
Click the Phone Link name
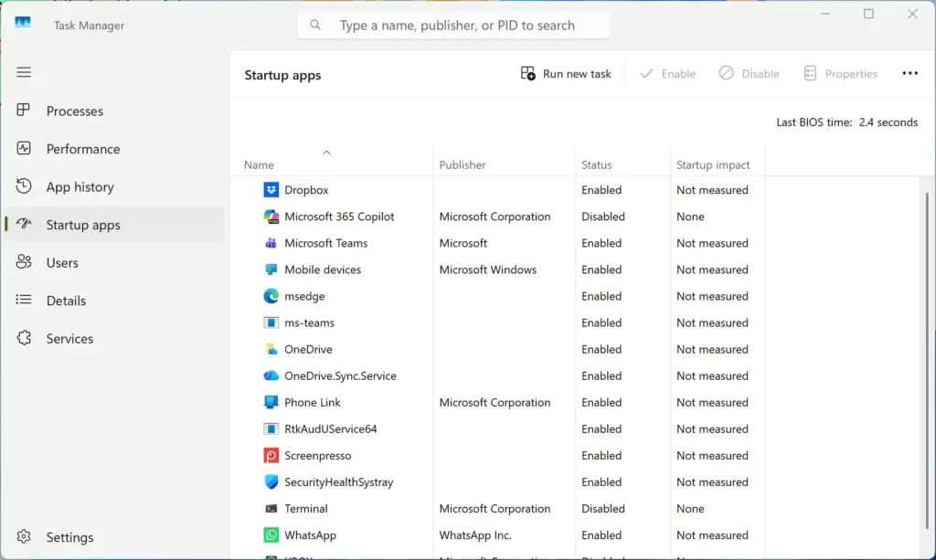click(x=313, y=402)
